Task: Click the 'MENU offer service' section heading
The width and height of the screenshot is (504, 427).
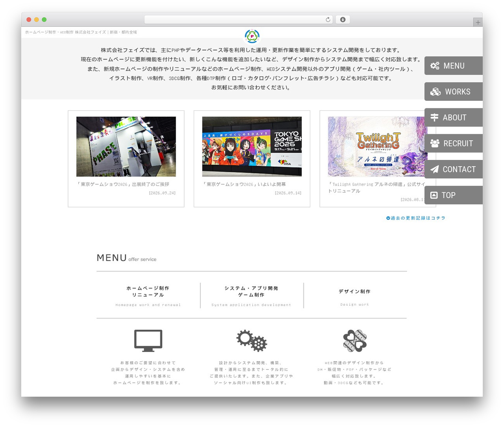Action: tap(126, 258)
